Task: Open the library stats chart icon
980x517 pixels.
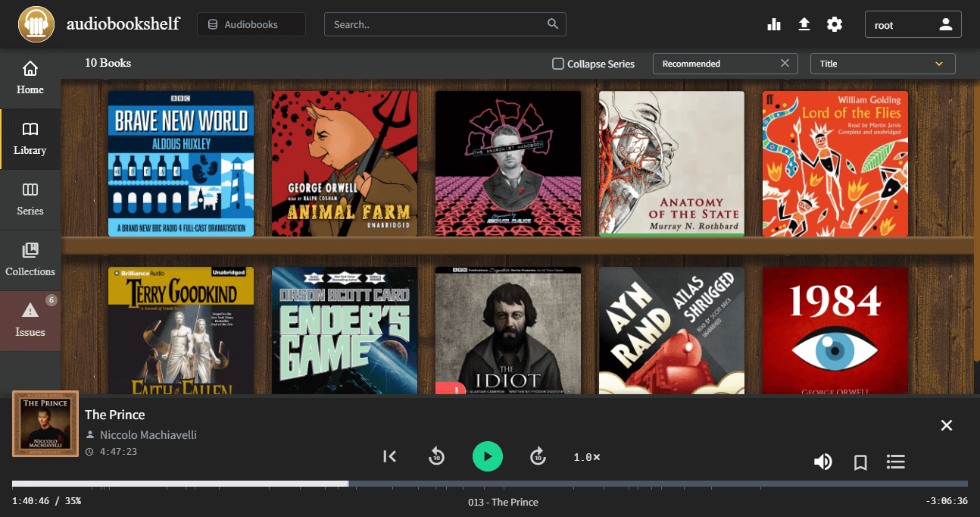Action: tap(774, 24)
